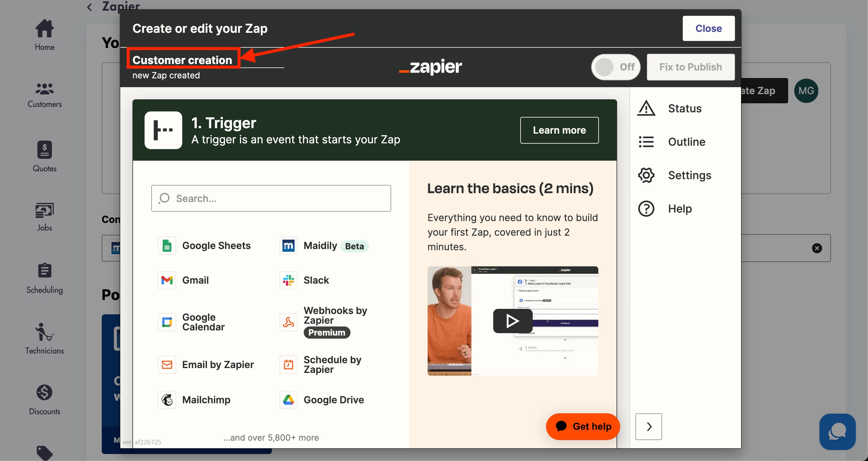Click the Settings gear icon
Image resolution: width=868 pixels, height=461 pixels.
click(x=646, y=175)
